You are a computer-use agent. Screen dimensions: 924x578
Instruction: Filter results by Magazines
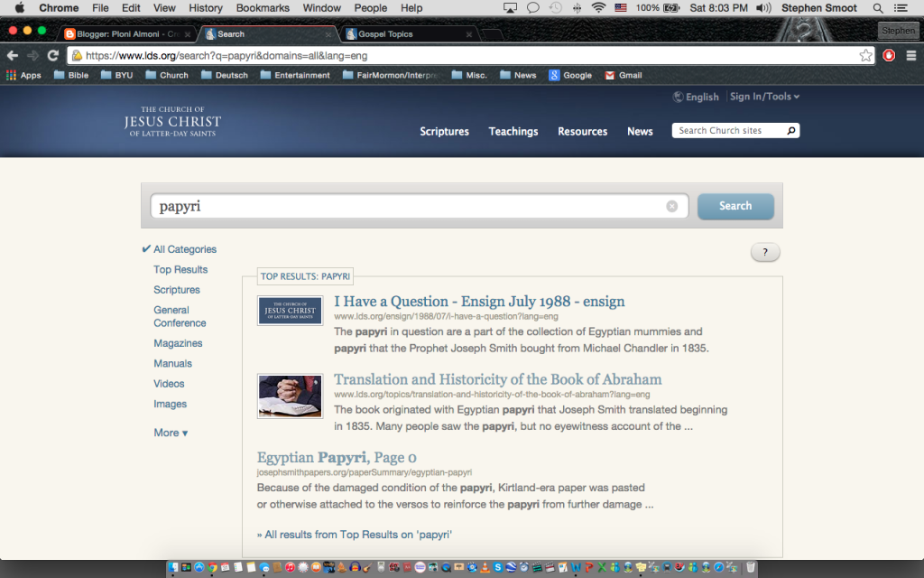click(178, 343)
